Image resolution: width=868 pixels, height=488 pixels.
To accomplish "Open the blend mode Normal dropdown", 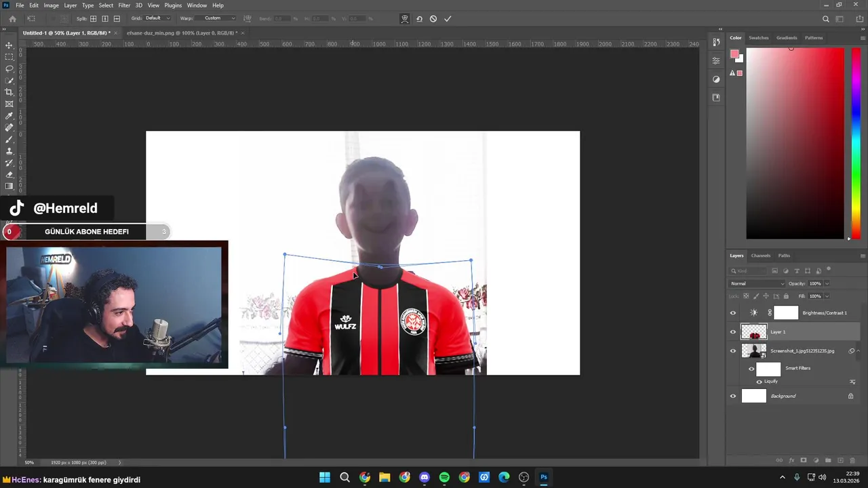I will tap(757, 283).
